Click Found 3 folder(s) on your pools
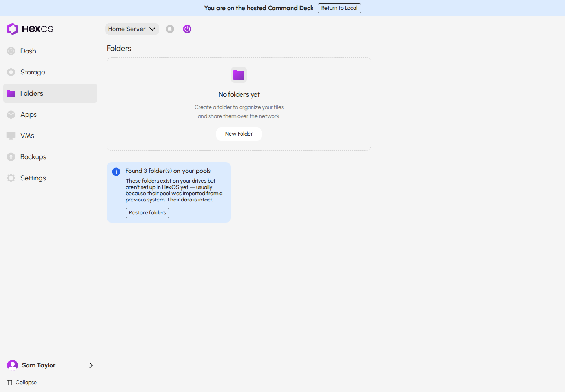The height and width of the screenshot is (392, 565). click(168, 171)
